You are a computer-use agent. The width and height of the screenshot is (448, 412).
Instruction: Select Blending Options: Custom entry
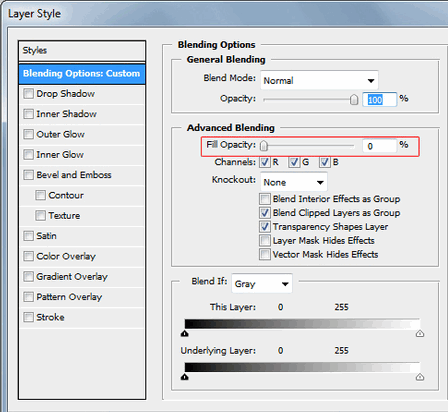pyautogui.click(x=82, y=73)
